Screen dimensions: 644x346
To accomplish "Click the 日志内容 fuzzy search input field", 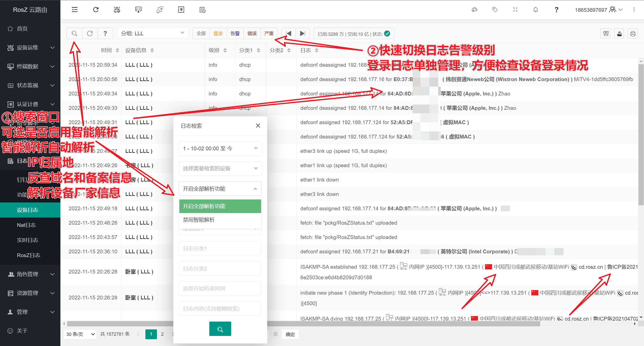I will click(220, 309).
